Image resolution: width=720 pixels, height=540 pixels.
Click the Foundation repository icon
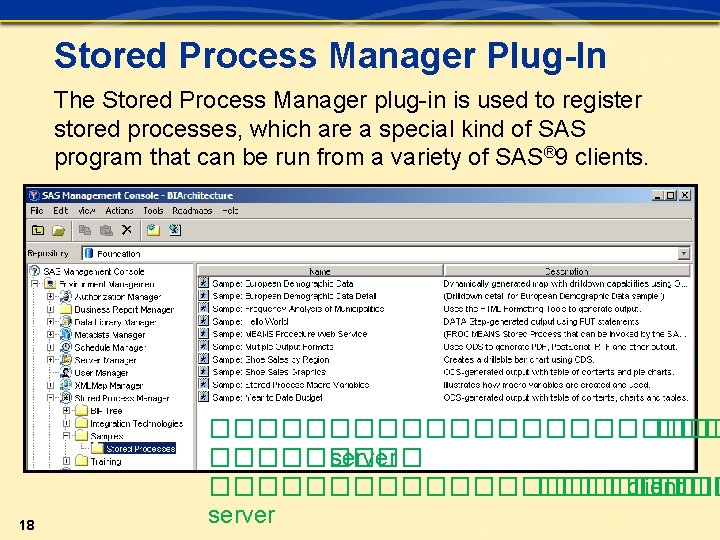[89, 253]
